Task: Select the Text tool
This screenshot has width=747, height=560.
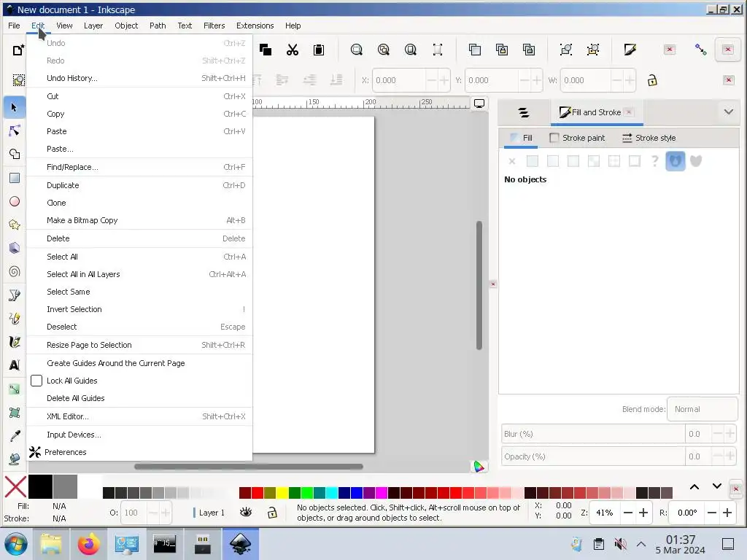Action: point(15,365)
